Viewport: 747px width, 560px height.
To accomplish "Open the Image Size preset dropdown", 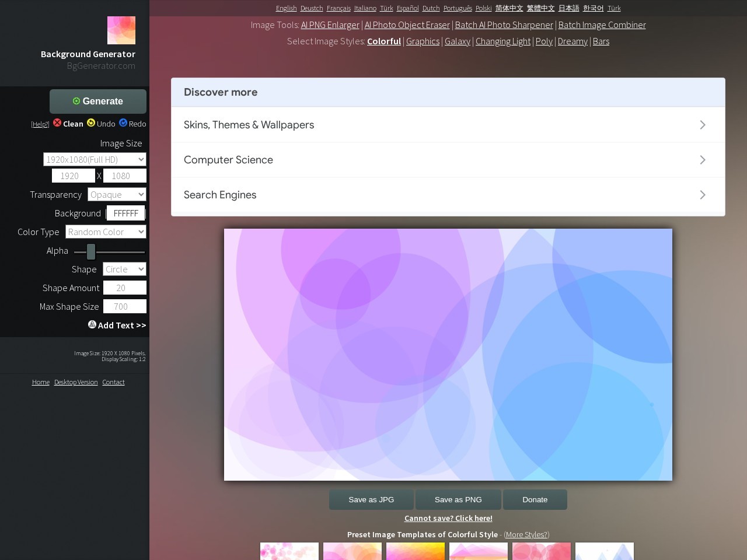I will [95, 159].
